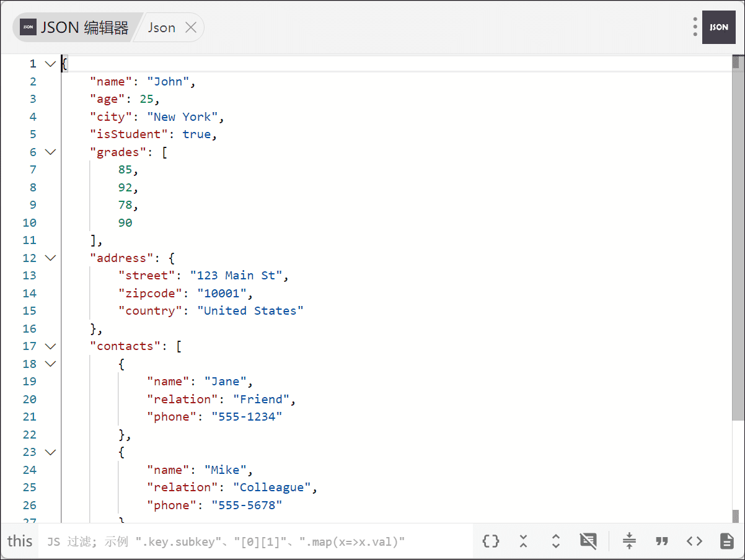Image resolution: width=745 pixels, height=560 pixels.
Task: Collapse the grades array fold arrow
Action: (x=50, y=152)
